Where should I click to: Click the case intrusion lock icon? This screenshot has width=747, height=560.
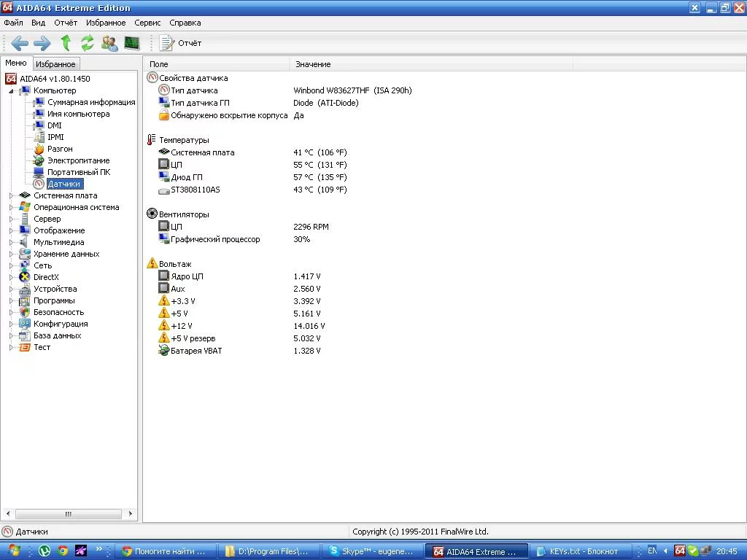[x=164, y=114]
